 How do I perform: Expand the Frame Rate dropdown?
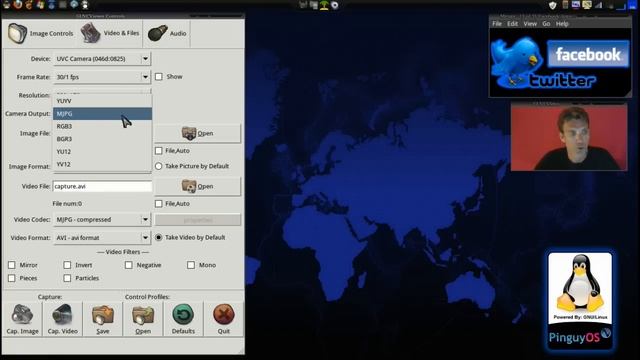102,77
